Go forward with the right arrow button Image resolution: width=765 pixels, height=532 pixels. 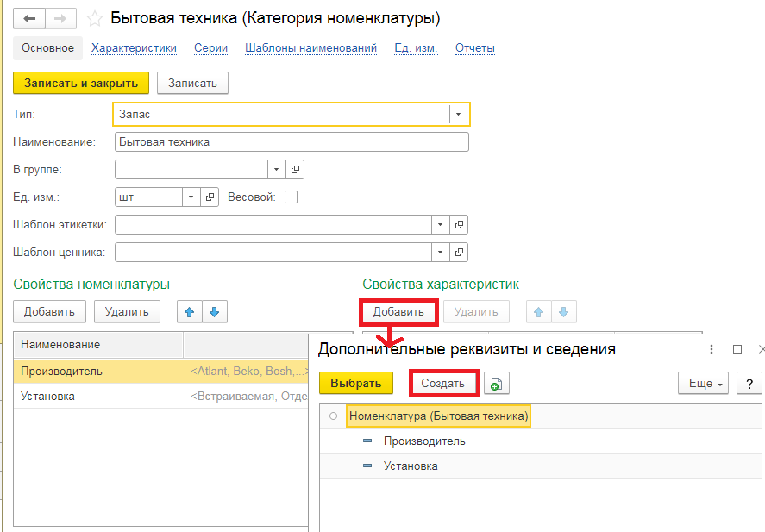[60, 19]
